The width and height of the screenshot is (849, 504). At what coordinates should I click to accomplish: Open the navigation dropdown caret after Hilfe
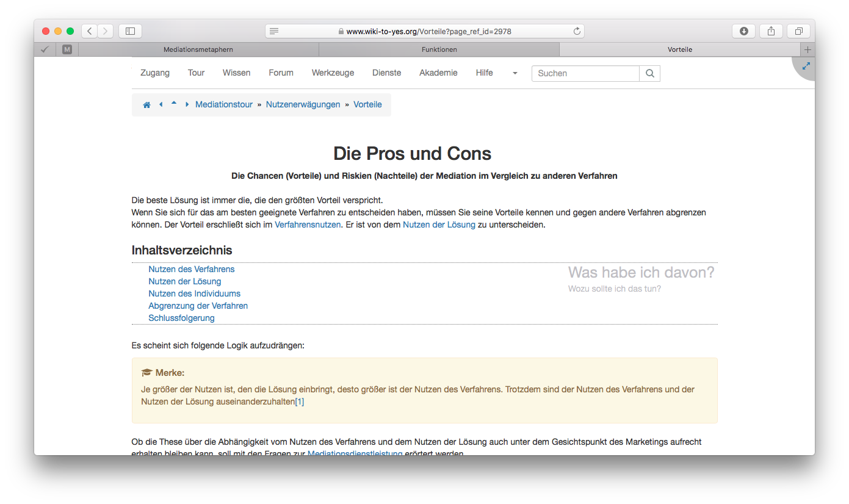[x=515, y=73]
